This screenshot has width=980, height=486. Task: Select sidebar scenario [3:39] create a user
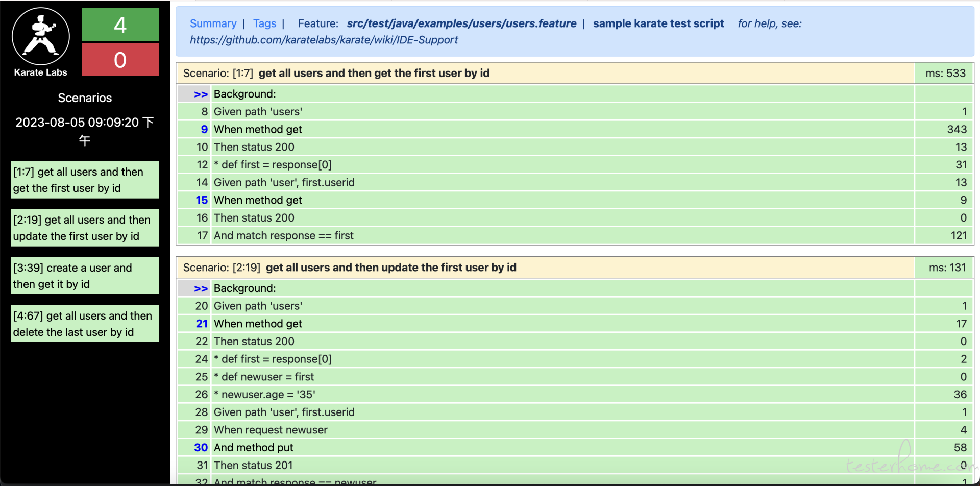point(85,276)
